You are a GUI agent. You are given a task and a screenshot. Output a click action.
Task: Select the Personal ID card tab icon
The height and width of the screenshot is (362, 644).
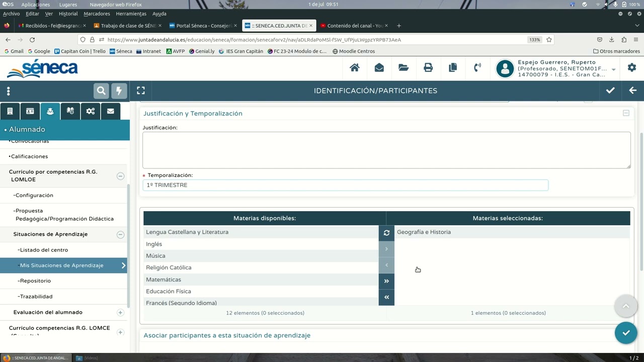[30, 111]
